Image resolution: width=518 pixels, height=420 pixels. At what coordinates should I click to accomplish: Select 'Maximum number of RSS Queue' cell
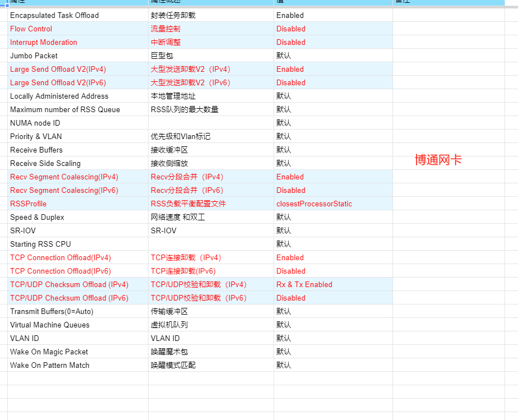(78, 109)
